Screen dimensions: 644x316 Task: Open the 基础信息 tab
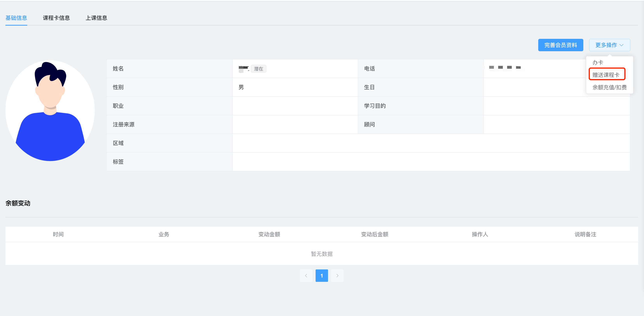(x=16, y=18)
